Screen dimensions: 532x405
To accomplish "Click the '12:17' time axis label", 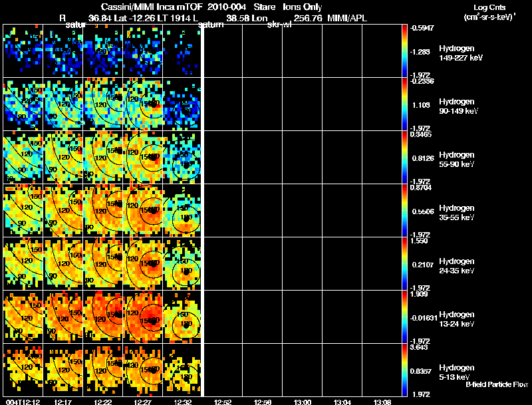I will pos(63,402).
